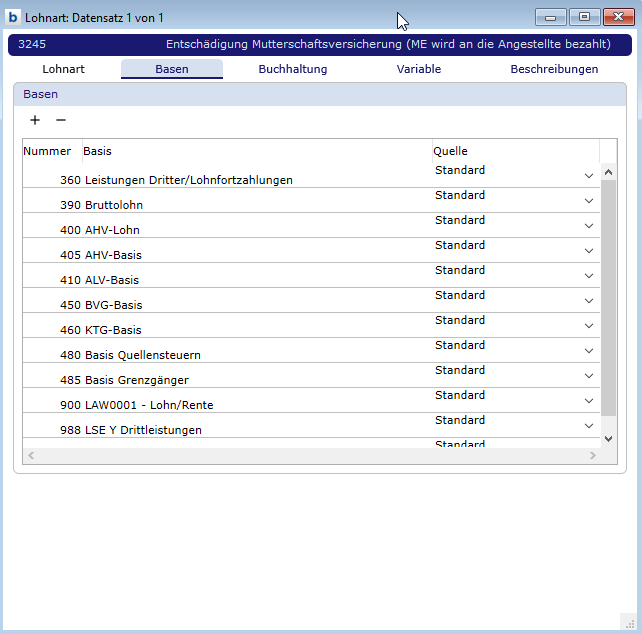Expand Quelle dropdown for AHV-Lohn row
642x634 pixels.
[589, 226]
